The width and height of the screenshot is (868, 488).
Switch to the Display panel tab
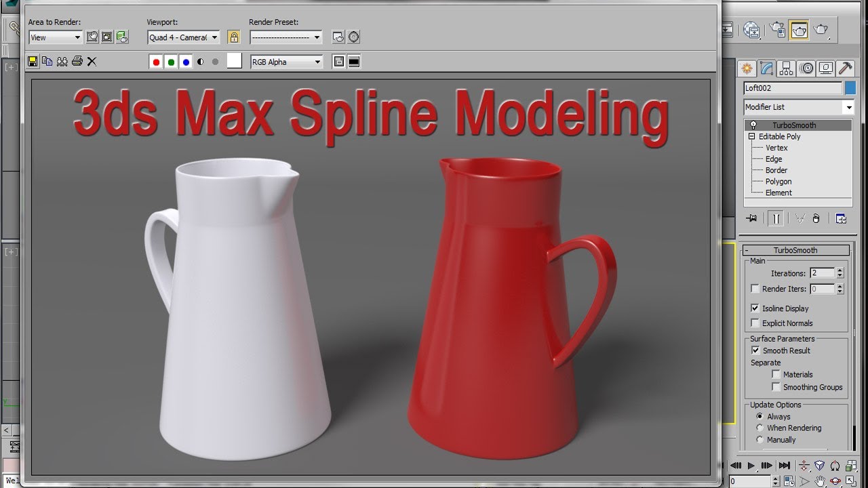click(826, 68)
